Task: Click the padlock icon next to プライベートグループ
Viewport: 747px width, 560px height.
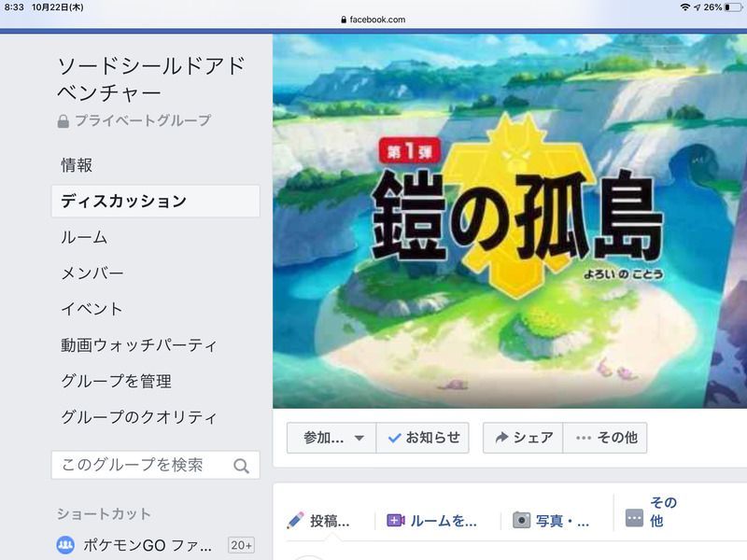Action: 63,121
